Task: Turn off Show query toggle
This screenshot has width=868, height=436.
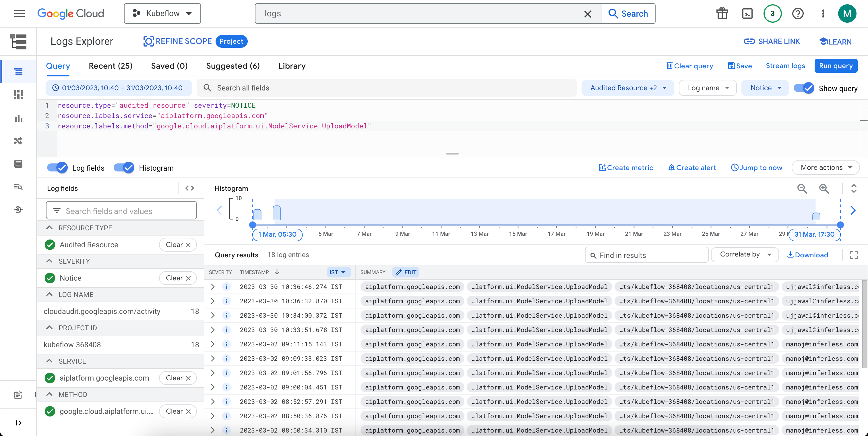Action: point(804,88)
